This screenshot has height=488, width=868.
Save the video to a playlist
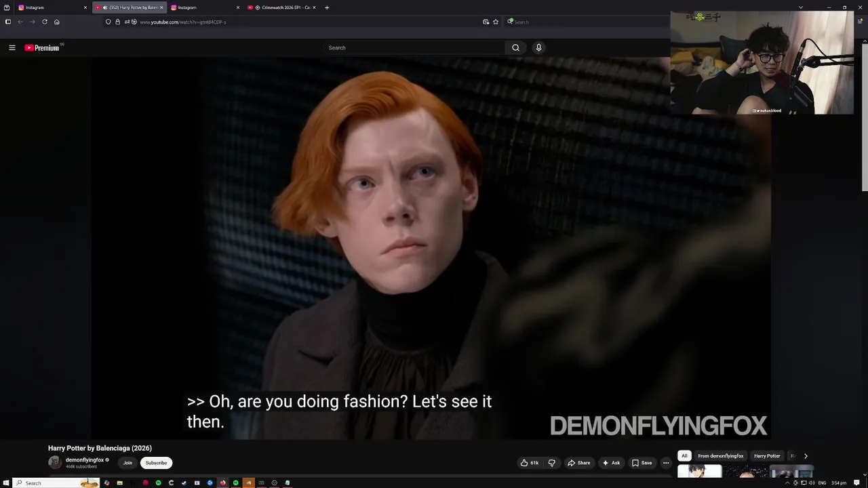[642, 463]
